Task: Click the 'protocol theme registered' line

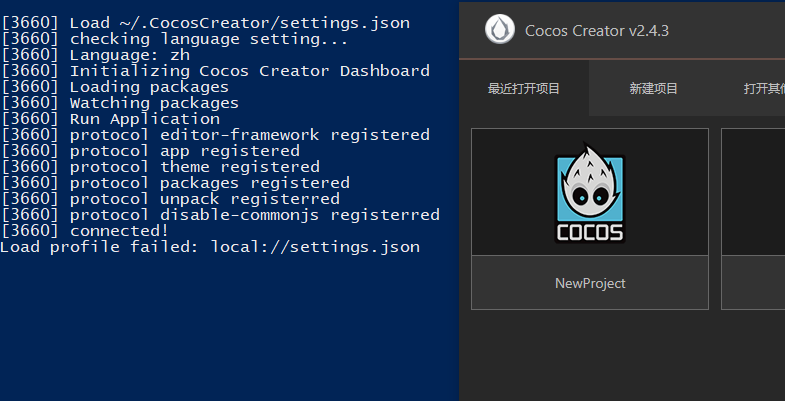Action: [160, 167]
